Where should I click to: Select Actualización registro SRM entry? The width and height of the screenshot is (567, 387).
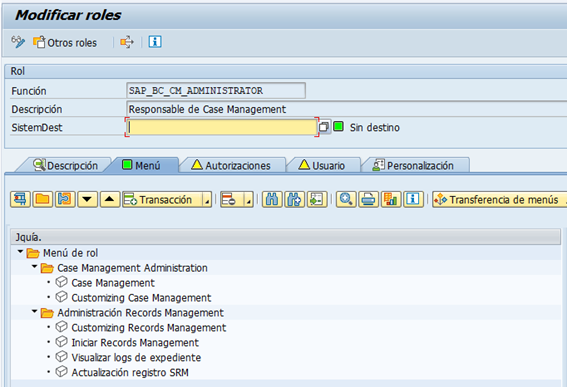tap(130, 372)
